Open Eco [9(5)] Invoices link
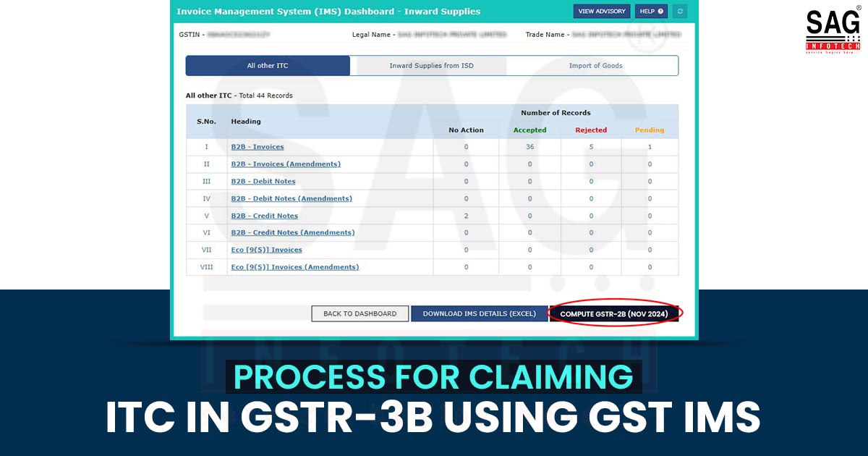The image size is (868, 456). pyautogui.click(x=266, y=250)
